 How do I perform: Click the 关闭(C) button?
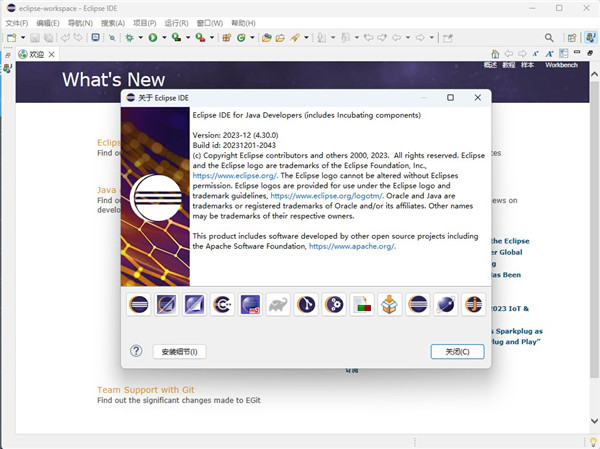(x=457, y=352)
